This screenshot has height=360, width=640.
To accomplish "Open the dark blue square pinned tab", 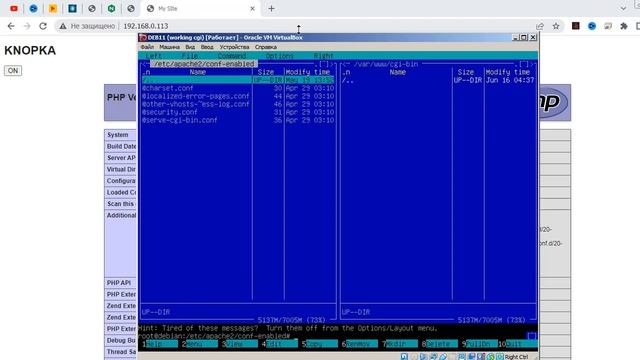I will pyautogui.click(x=72, y=8).
